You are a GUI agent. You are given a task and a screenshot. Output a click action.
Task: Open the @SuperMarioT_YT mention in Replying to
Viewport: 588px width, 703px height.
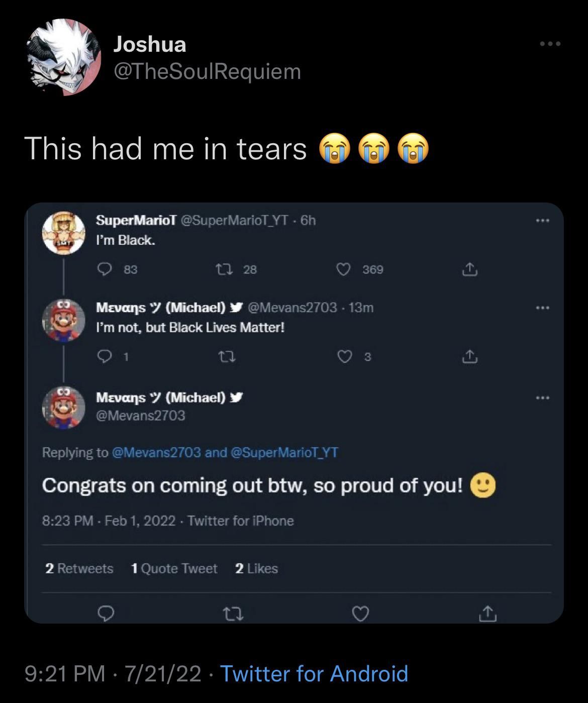click(x=284, y=453)
